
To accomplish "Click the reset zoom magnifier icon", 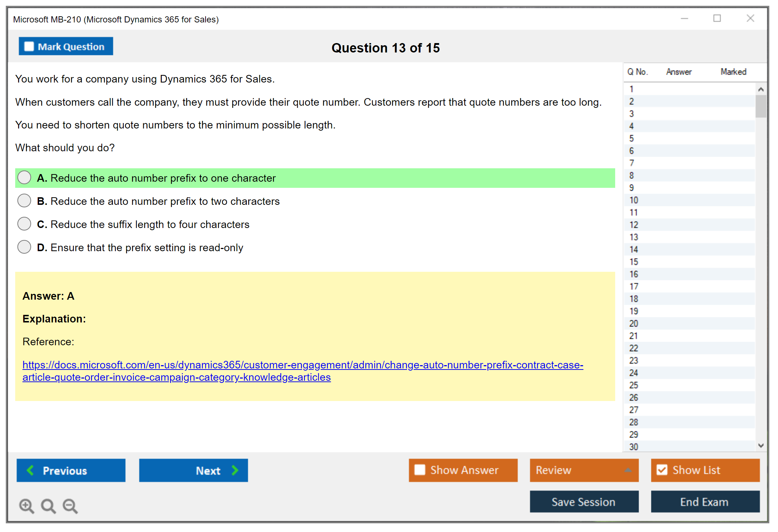I will (x=48, y=506).
